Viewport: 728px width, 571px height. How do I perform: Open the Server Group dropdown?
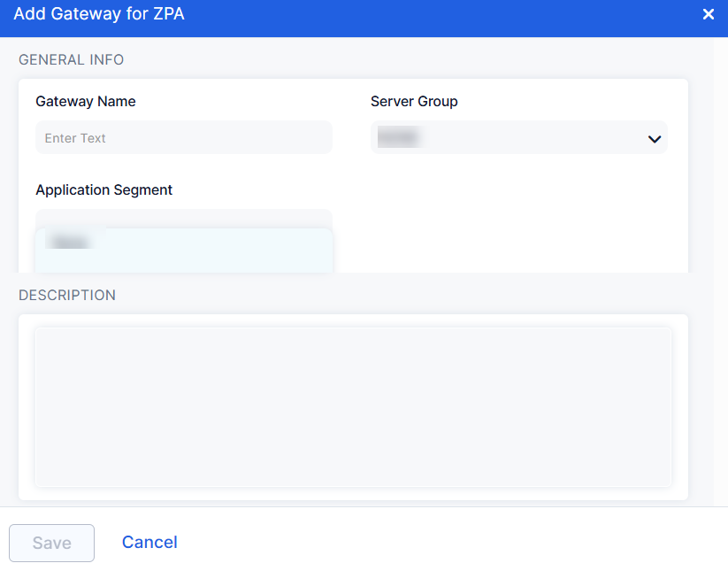click(518, 137)
